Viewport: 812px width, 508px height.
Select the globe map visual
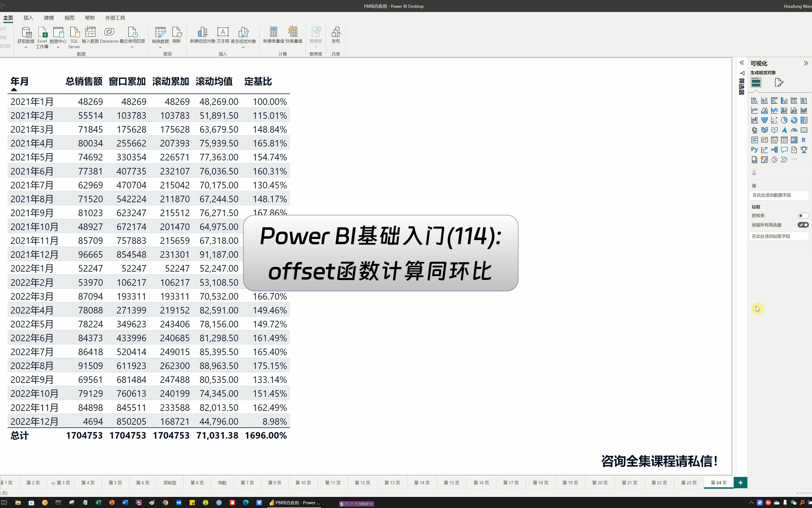(754, 130)
